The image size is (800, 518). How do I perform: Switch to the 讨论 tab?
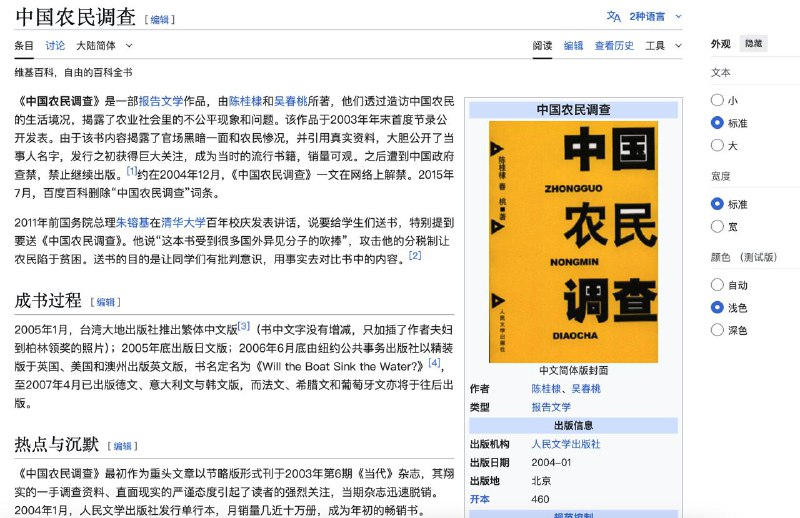coord(55,46)
